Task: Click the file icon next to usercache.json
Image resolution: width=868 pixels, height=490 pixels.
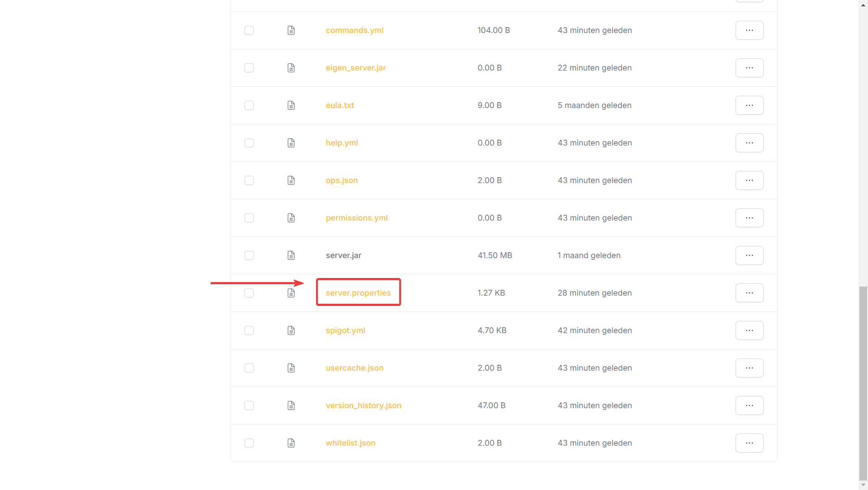Action: coord(291,368)
